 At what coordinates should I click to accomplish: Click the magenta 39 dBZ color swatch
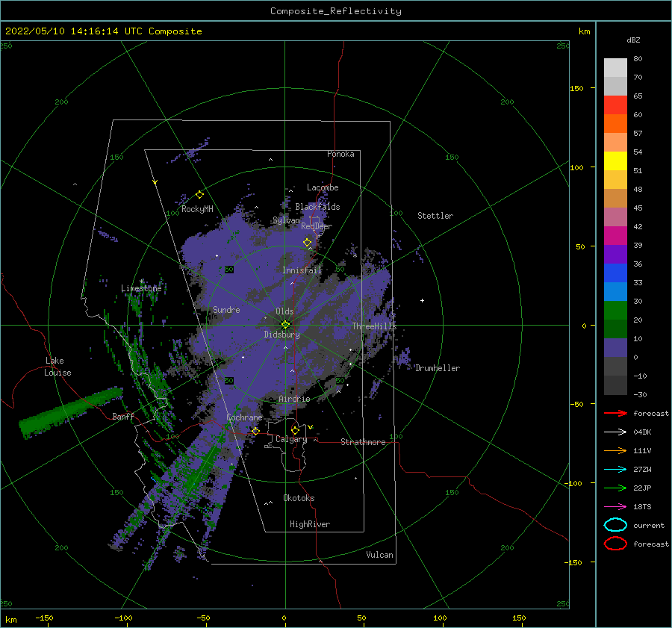(615, 235)
